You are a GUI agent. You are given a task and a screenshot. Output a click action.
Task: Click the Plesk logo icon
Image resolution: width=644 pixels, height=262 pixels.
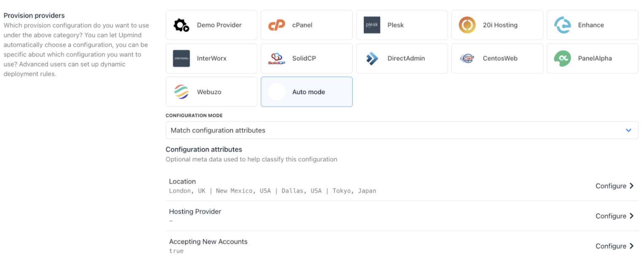pyautogui.click(x=372, y=25)
